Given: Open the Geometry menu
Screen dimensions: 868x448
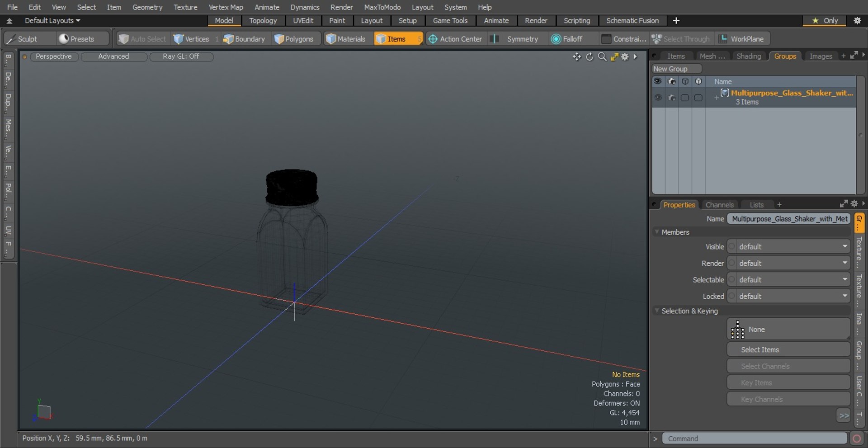Looking at the screenshot, I should point(147,7).
